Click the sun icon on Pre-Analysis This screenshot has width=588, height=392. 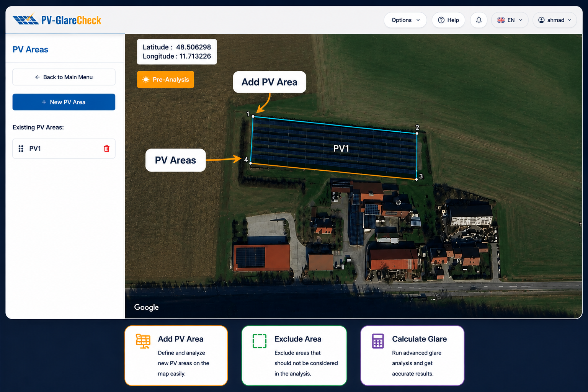(x=146, y=80)
